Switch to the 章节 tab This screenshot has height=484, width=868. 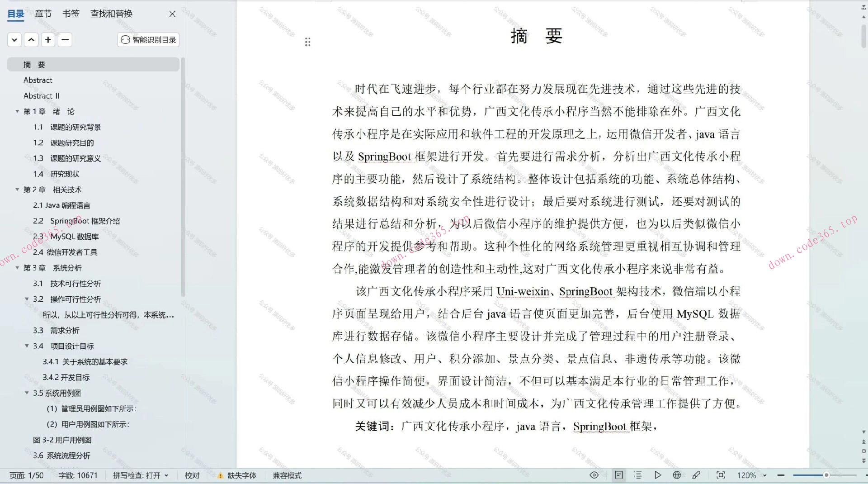click(43, 14)
